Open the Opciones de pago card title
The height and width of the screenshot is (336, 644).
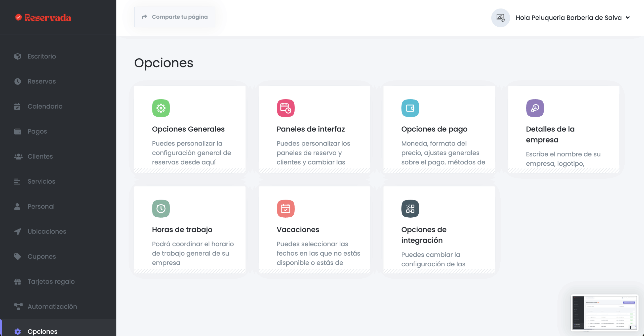point(434,129)
